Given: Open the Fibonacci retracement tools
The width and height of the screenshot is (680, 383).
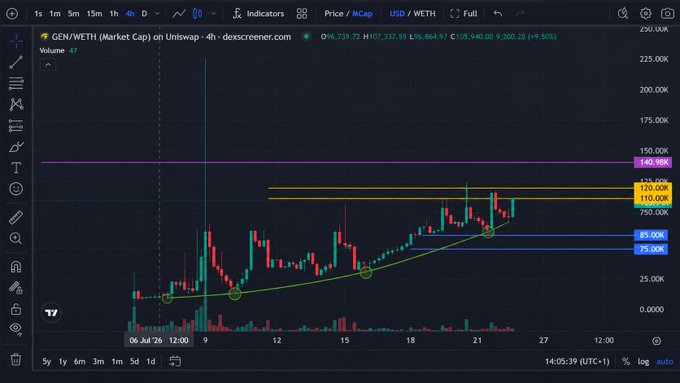Looking at the screenshot, I should [x=16, y=83].
